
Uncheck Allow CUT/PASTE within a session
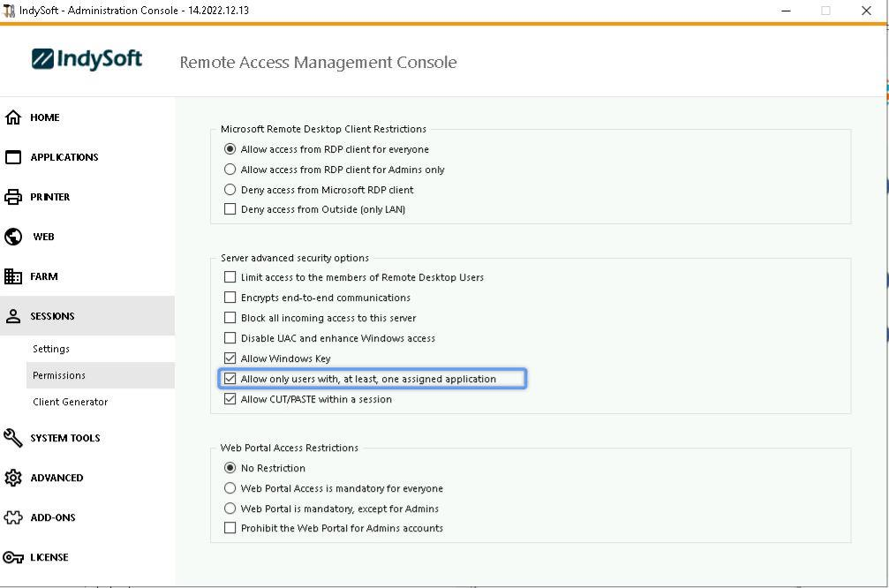pos(230,399)
